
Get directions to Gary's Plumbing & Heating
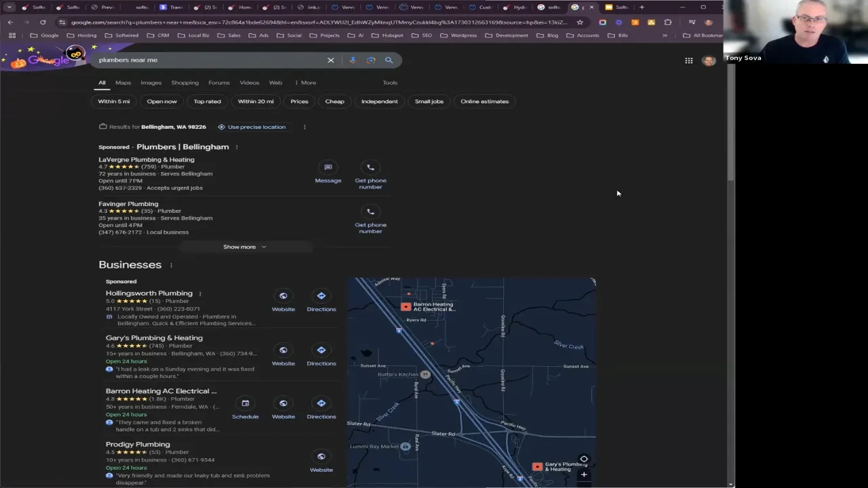(321, 350)
